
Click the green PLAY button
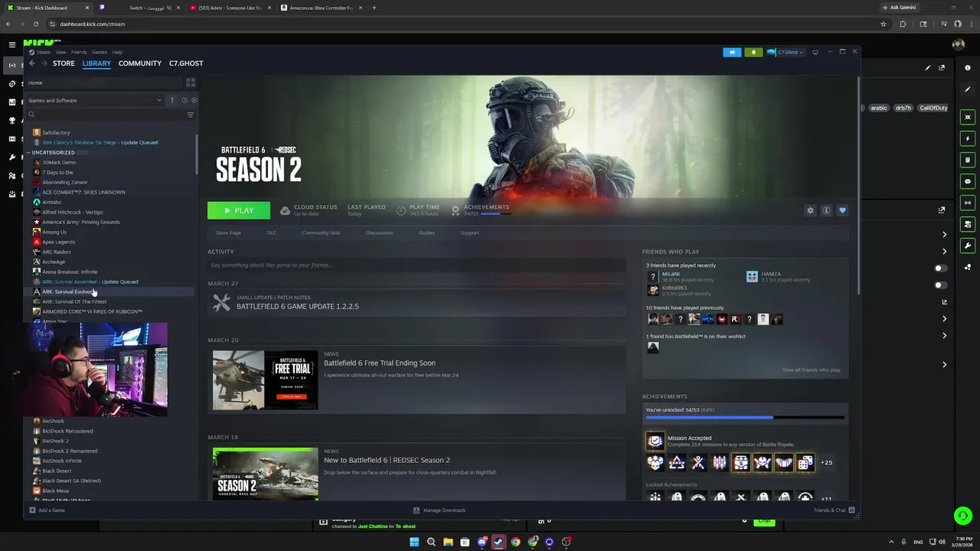(239, 210)
